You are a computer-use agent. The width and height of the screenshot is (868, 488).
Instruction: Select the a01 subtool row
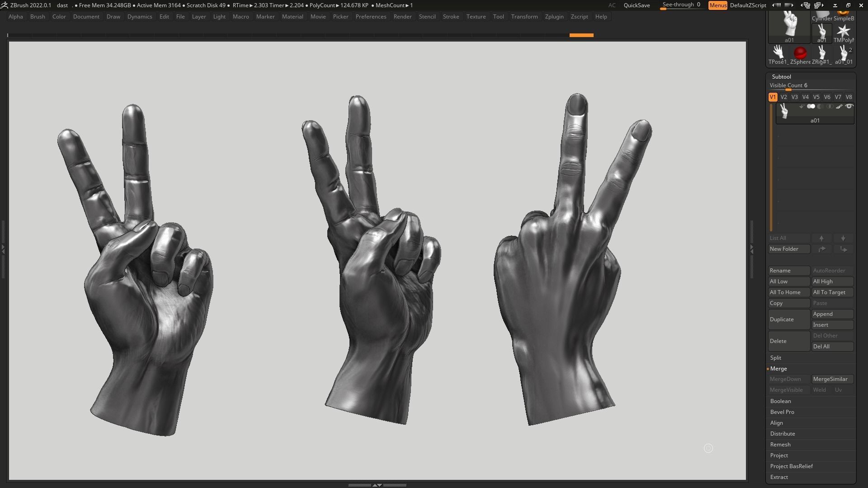[x=815, y=113]
